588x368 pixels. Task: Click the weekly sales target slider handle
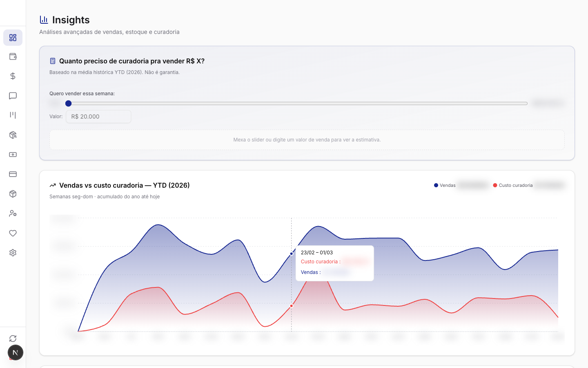[69, 103]
